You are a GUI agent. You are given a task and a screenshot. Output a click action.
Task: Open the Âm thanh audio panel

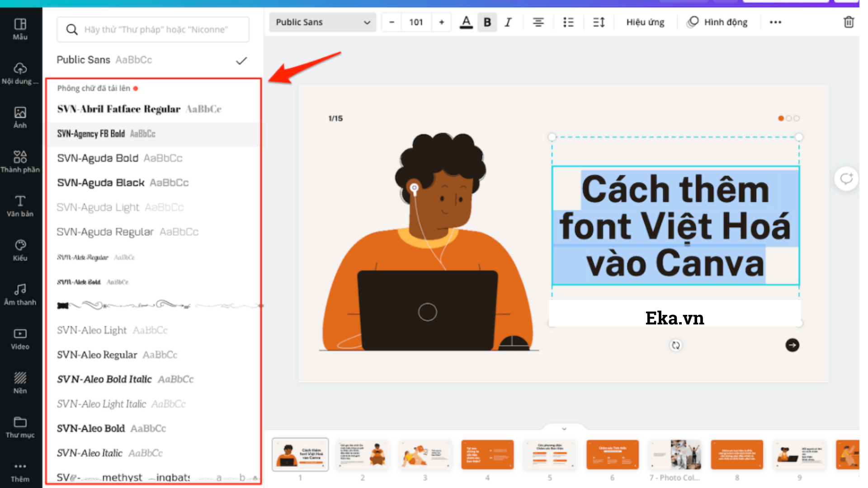click(x=20, y=295)
